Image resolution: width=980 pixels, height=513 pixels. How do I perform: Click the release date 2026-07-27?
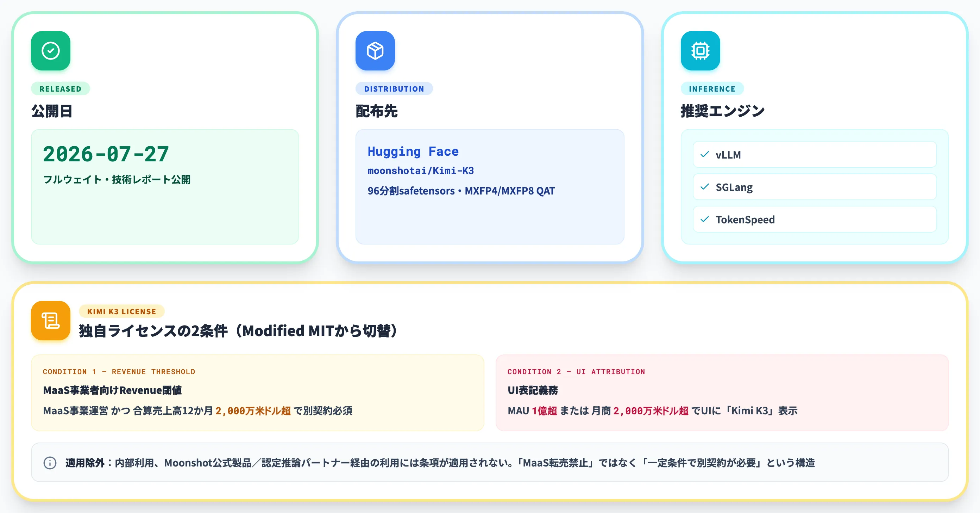pyautogui.click(x=106, y=154)
